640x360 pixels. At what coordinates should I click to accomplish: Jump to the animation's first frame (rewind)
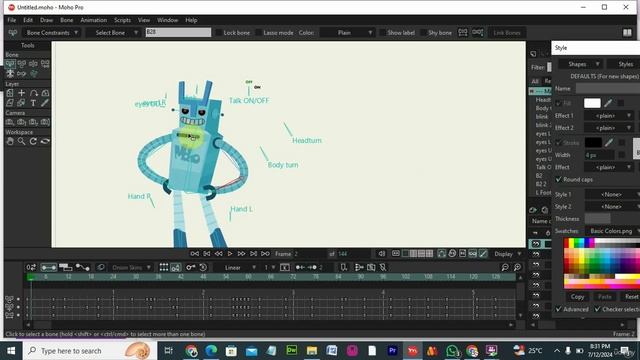click(x=195, y=254)
